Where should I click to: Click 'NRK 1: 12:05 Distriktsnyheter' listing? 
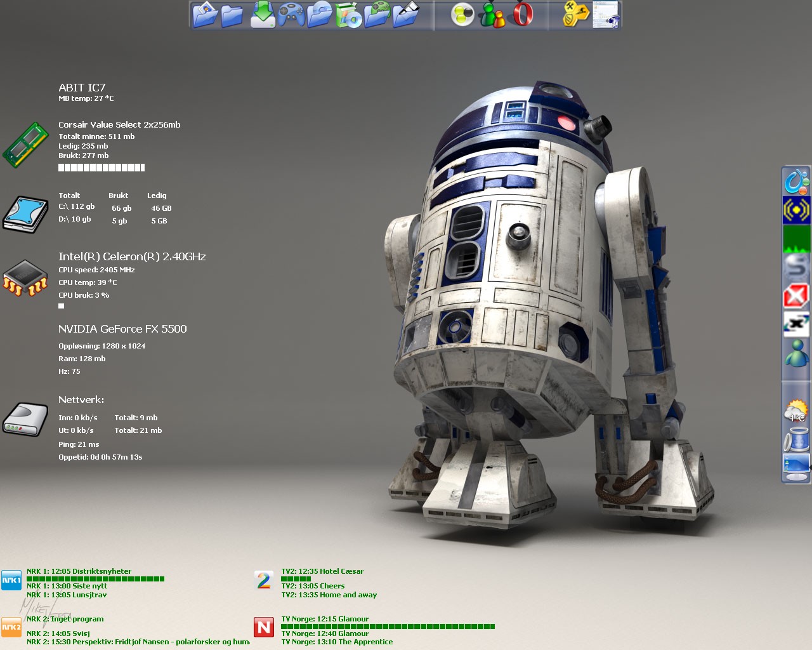point(79,571)
